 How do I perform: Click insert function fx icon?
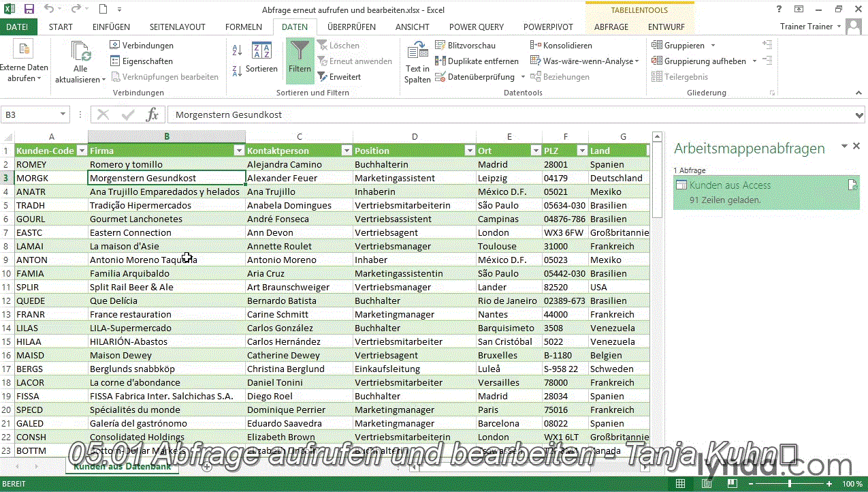click(x=152, y=115)
